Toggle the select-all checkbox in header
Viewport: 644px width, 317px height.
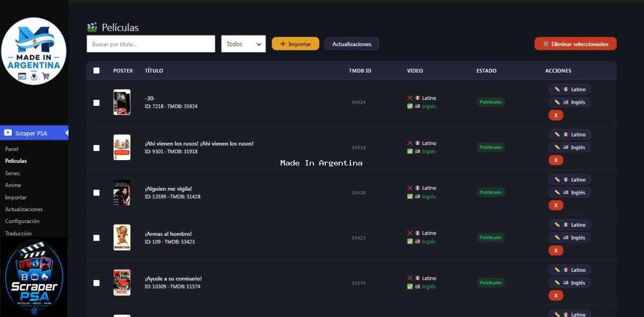[97, 70]
